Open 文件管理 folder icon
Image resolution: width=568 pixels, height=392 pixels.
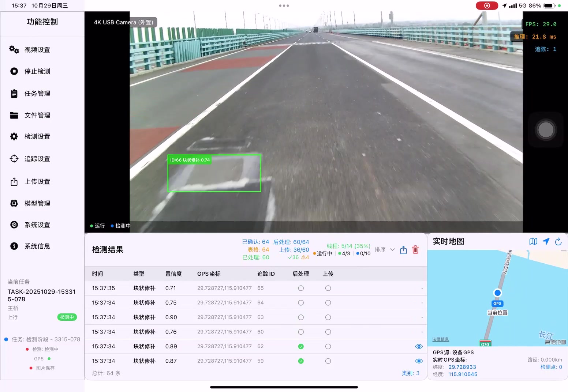point(14,115)
